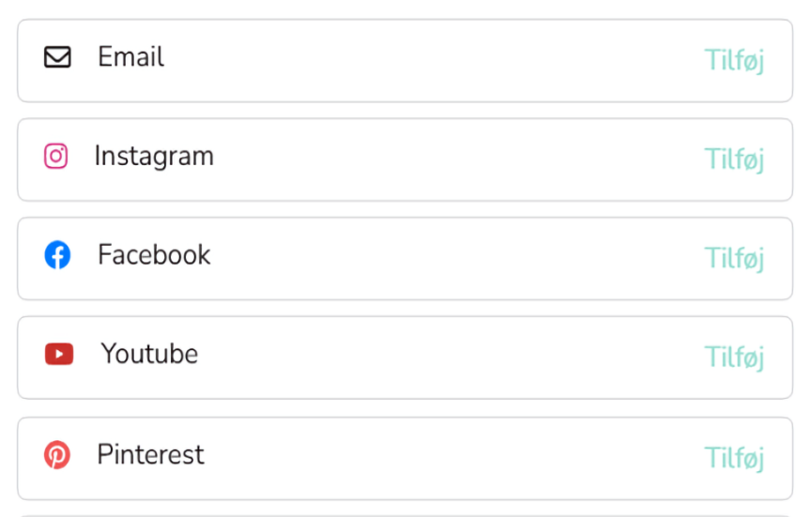Open the Email row card
Viewport: 812px width, 517px height.
coord(405,60)
